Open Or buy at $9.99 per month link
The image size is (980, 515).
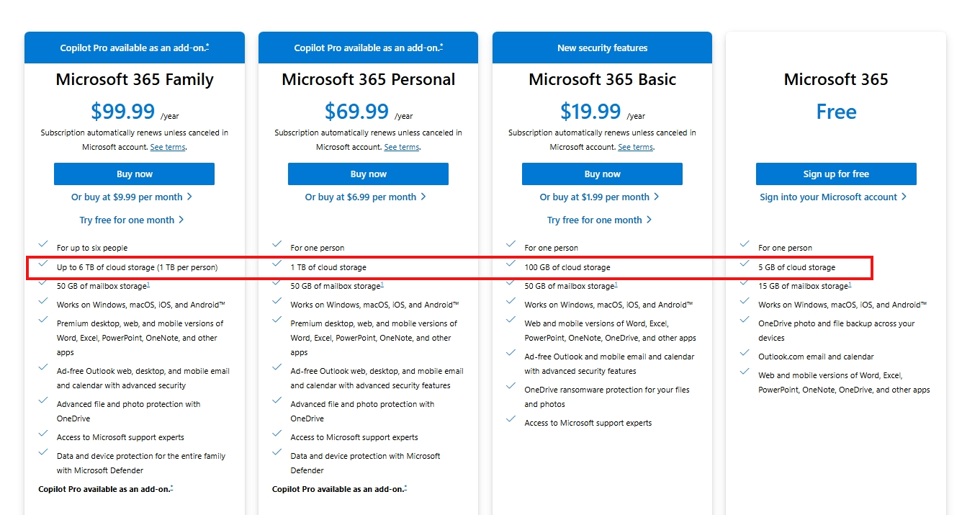132,197
